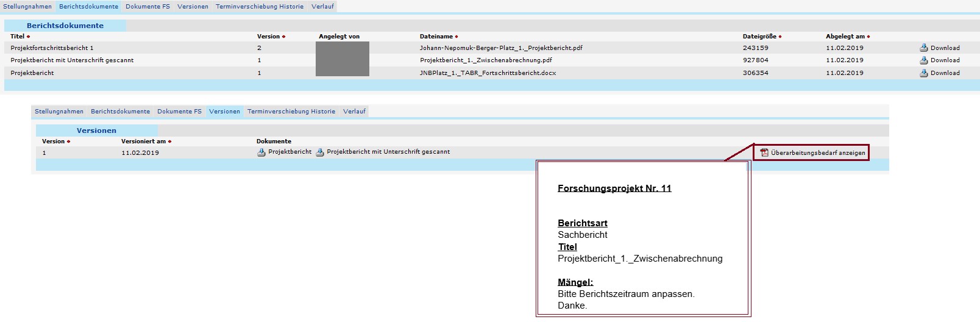
Task: Click Berichtsdokumente section heading
Action: pyautogui.click(x=65, y=26)
